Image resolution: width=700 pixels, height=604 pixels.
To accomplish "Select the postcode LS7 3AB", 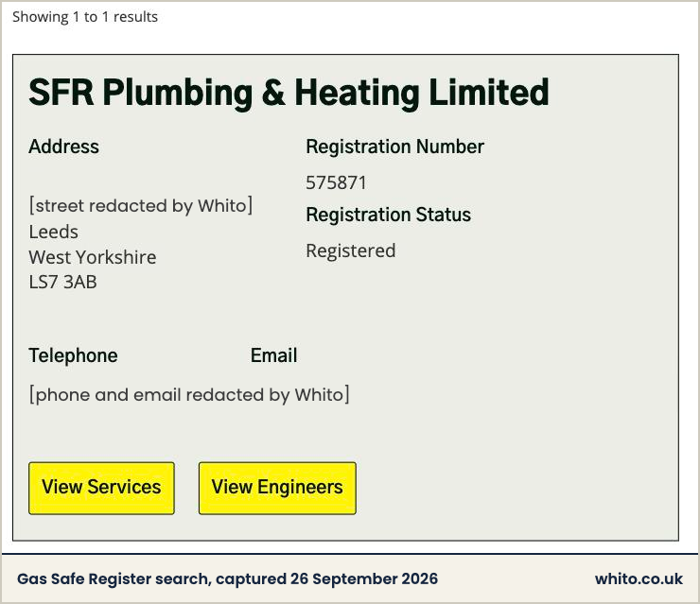I will pyautogui.click(x=63, y=282).
